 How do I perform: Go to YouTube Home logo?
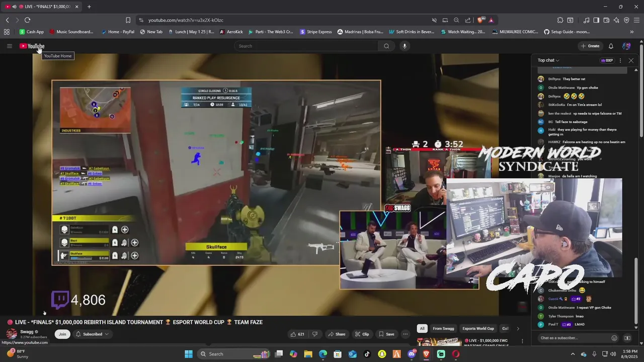32,46
